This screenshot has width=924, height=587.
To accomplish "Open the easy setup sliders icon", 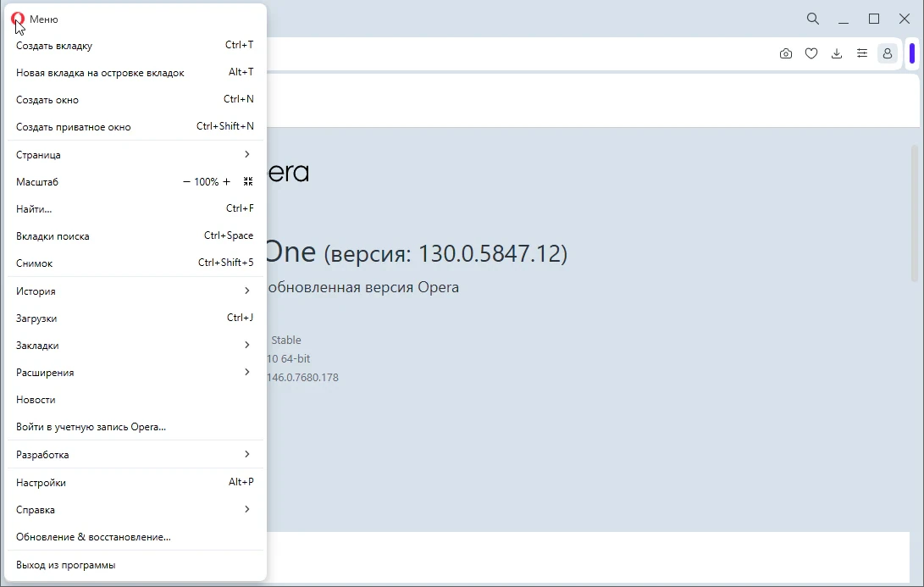I will click(x=861, y=53).
